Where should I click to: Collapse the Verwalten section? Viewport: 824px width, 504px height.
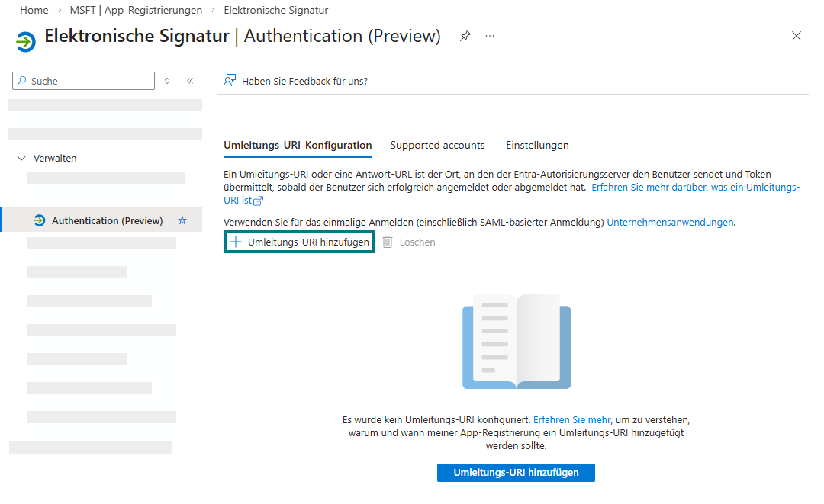coord(21,158)
